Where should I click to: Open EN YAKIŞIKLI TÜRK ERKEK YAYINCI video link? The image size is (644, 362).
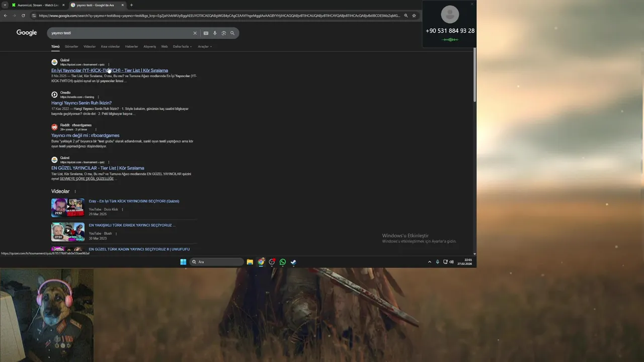132,225
